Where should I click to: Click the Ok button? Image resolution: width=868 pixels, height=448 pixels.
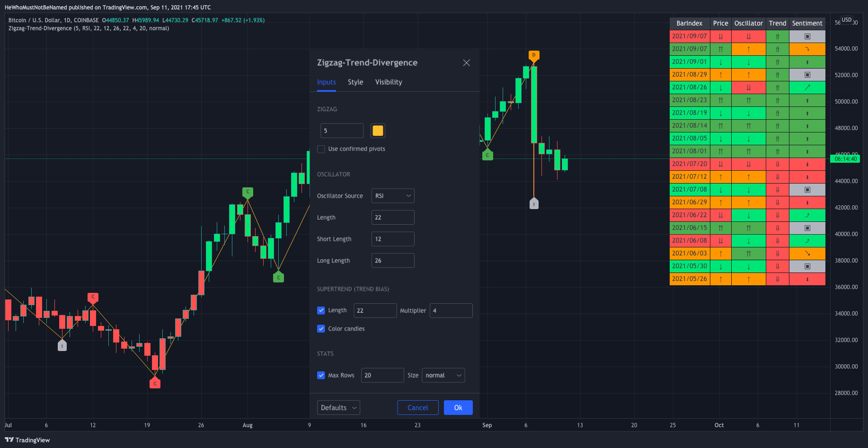458,408
